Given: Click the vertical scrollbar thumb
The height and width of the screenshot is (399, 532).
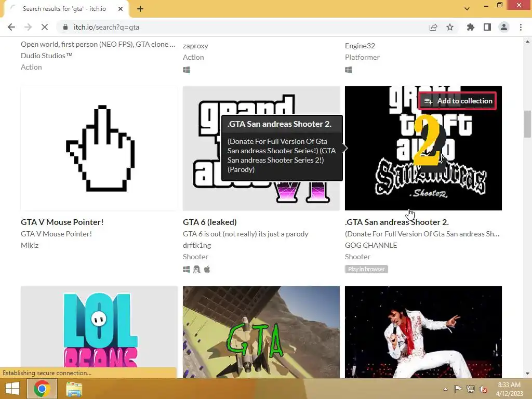Looking at the screenshot, I should 527,124.
